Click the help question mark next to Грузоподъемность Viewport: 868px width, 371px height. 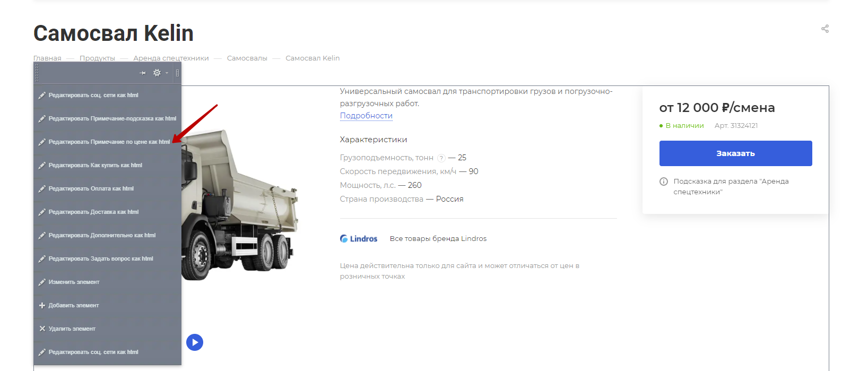441,158
